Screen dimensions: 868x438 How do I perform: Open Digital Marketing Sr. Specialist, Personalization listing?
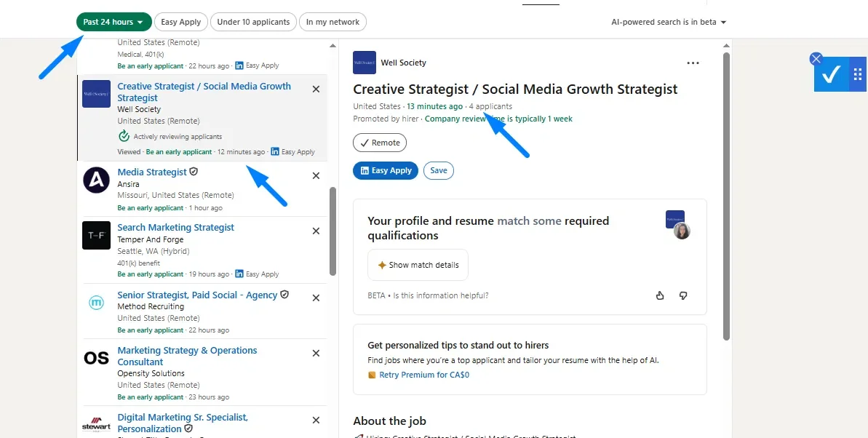click(x=183, y=423)
